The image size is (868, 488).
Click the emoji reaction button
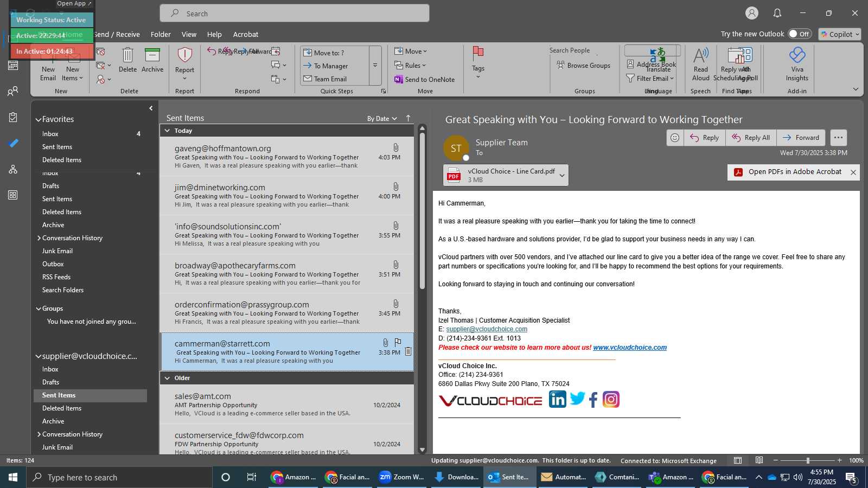coord(675,138)
